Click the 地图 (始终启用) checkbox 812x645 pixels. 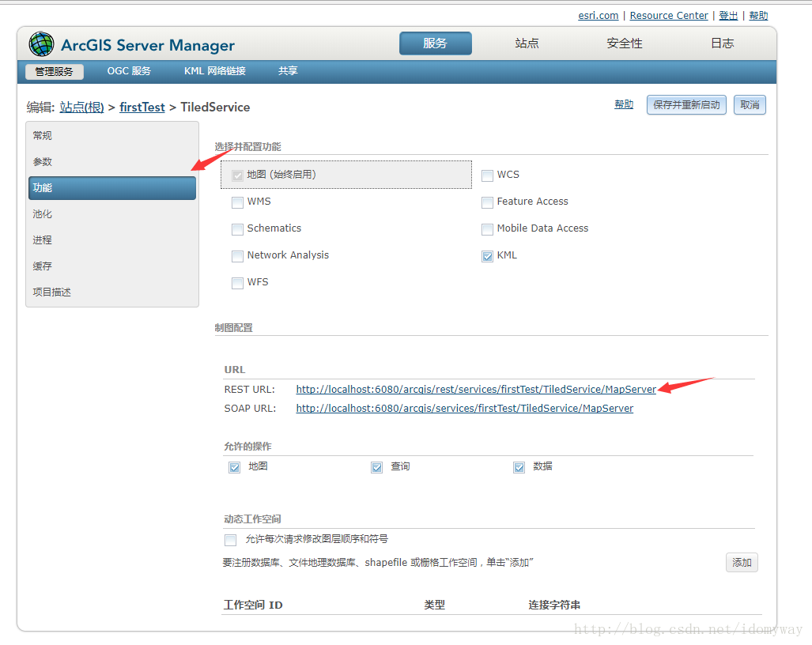[237, 175]
